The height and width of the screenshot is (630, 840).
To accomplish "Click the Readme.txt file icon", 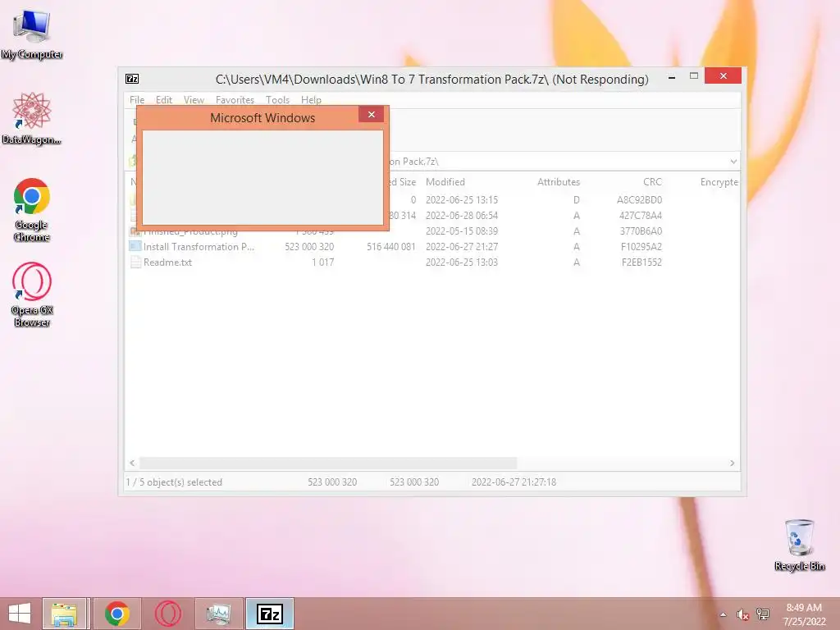I will click(x=135, y=262).
